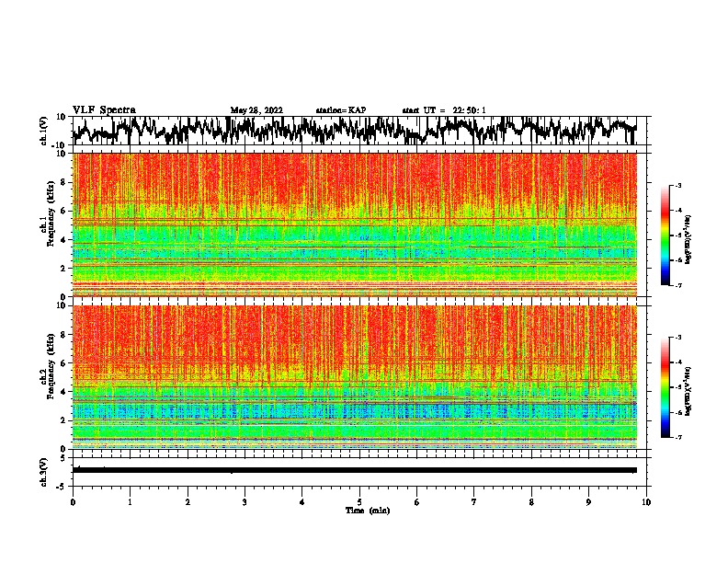Click the "ch.3(V)" axis label

click(x=44, y=472)
